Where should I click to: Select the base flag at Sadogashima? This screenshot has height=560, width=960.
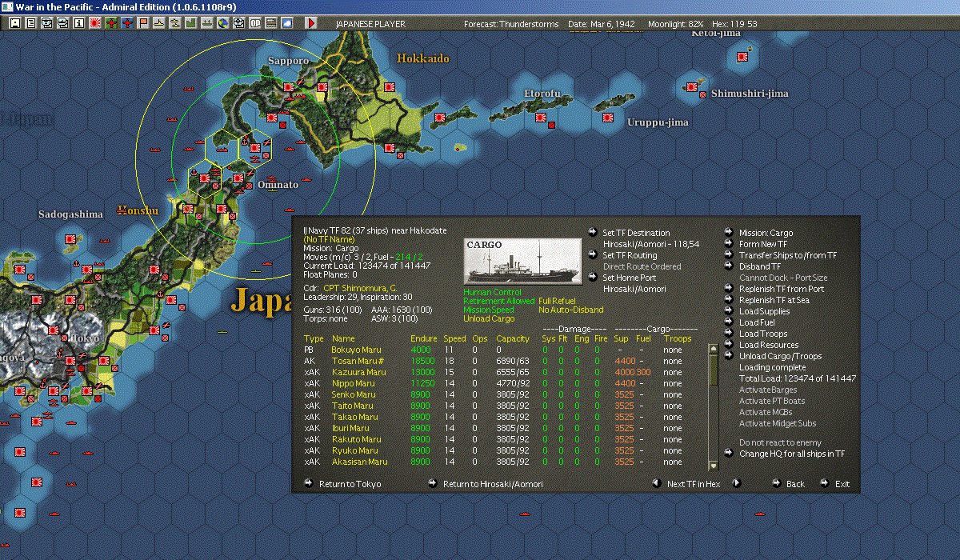coord(70,238)
